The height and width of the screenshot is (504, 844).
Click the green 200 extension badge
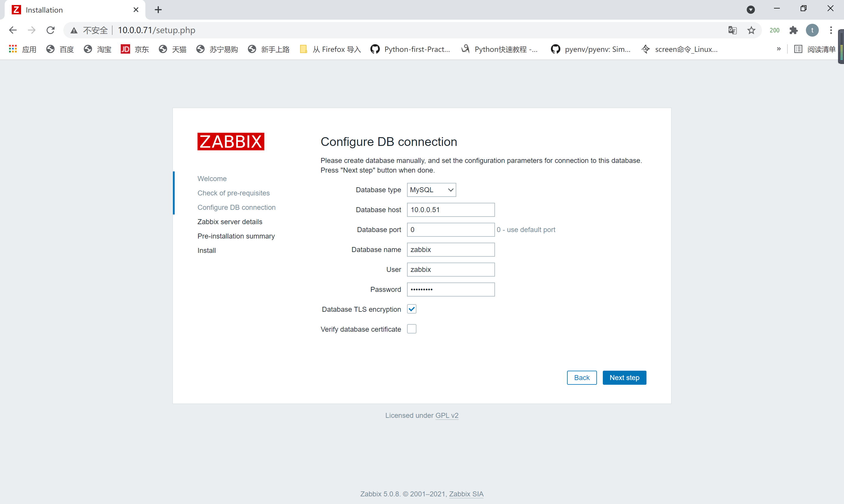click(774, 30)
